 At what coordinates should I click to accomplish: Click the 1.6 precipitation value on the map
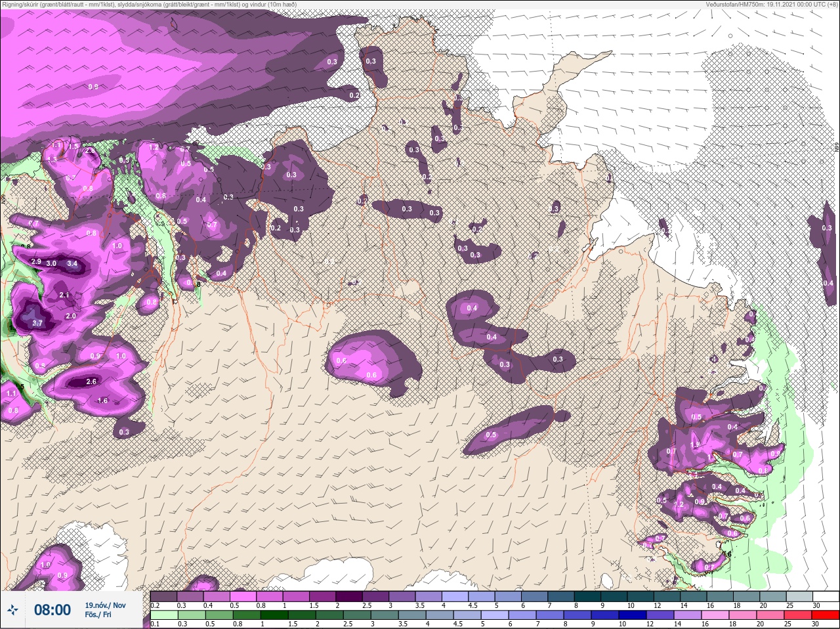pyautogui.click(x=102, y=401)
